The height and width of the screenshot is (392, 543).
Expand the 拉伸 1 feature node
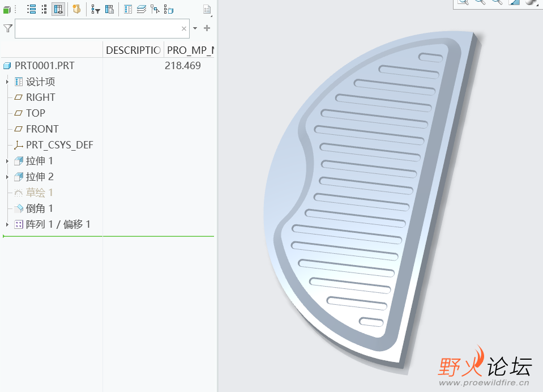(7, 161)
